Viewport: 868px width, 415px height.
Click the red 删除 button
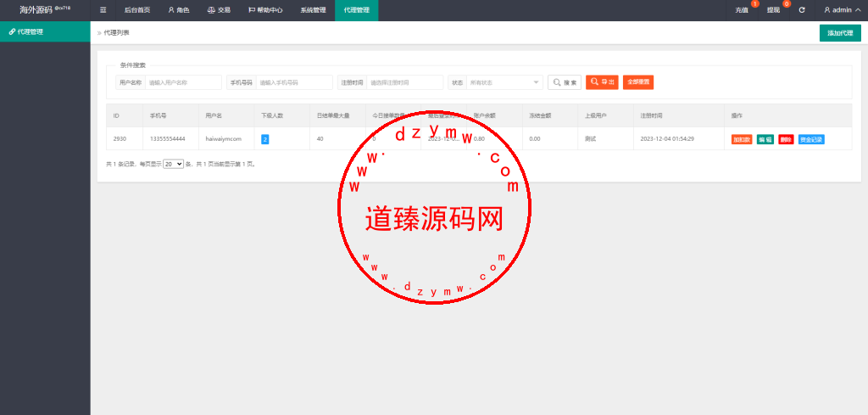[786, 139]
